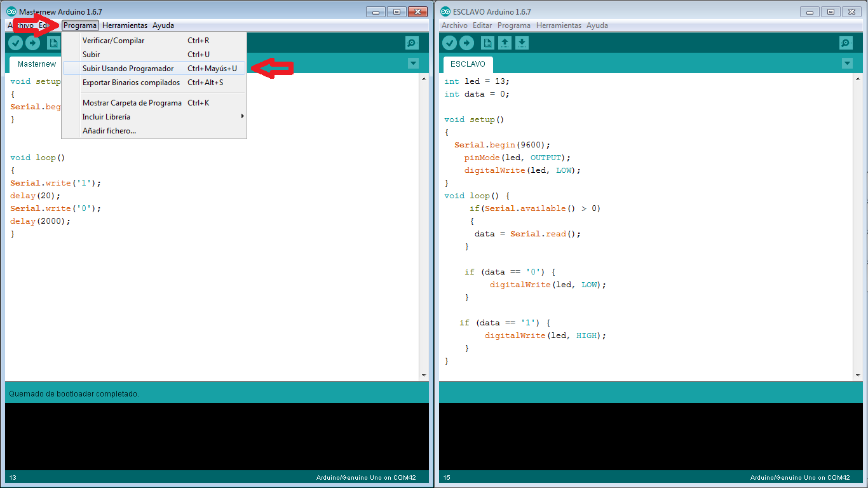The height and width of the screenshot is (488, 868).
Task: Click 'delay(20);' line in Masternew
Action: 36,196
